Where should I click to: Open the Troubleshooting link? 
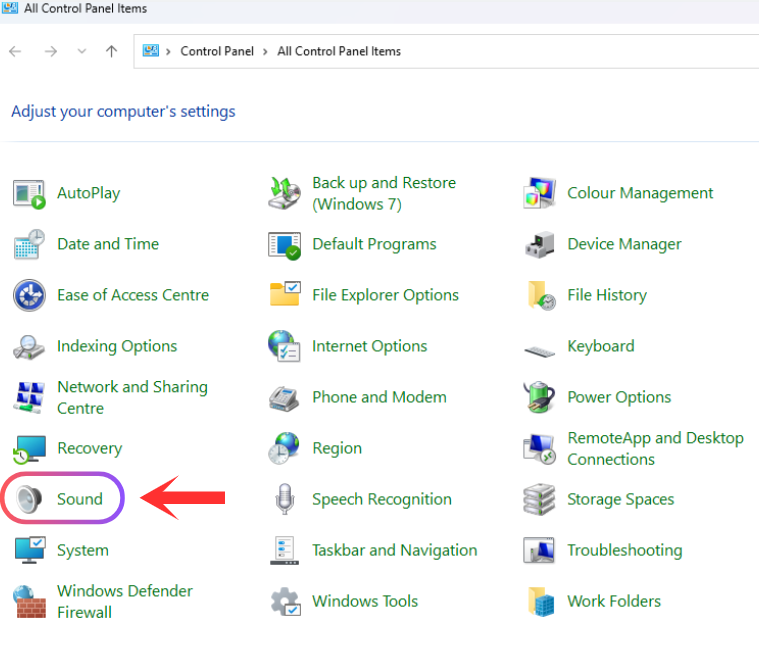[x=625, y=550]
